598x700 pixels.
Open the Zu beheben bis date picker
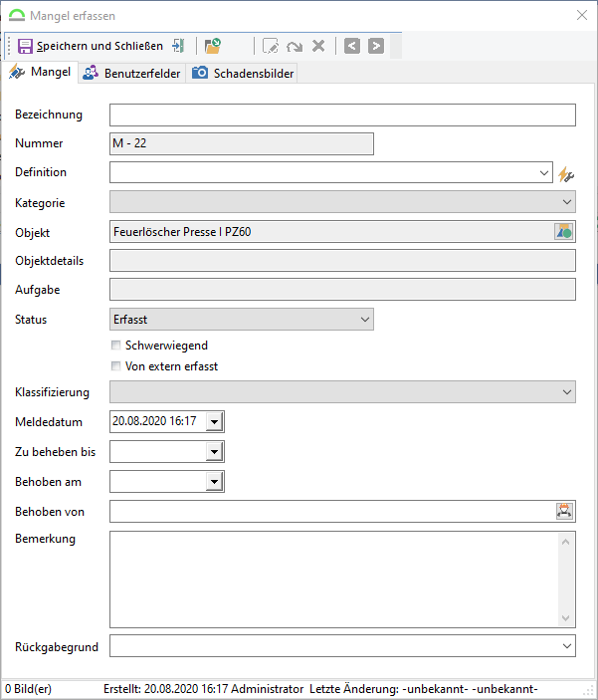(x=215, y=452)
